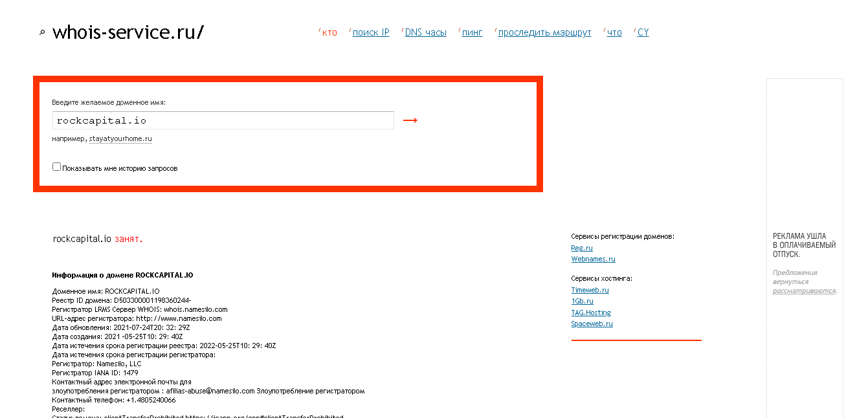Open the Spaceweb.ru hosting link
This screenshot has width=868, height=418.
[592, 324]
